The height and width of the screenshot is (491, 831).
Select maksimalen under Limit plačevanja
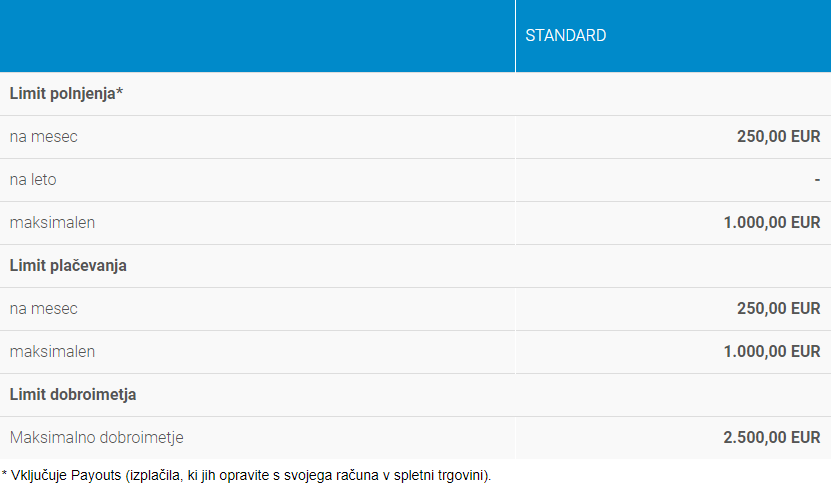(52, 352)
